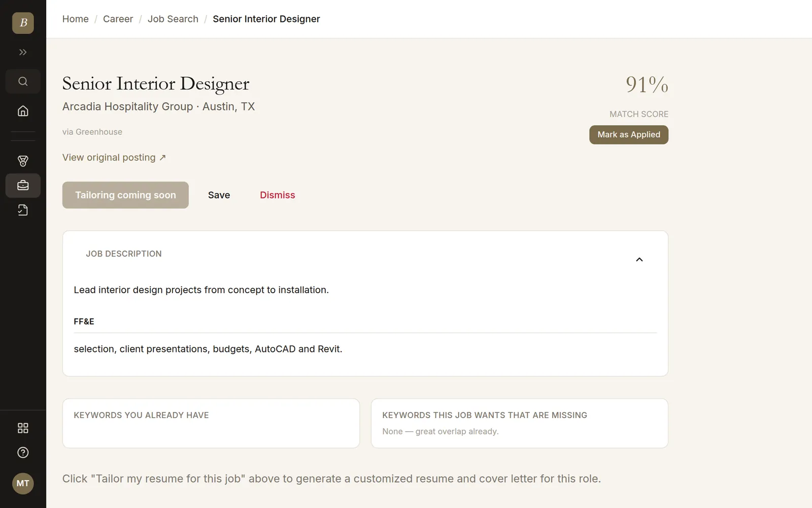Save this job posting
Screen dimensions: 812x508
point(219,195)
